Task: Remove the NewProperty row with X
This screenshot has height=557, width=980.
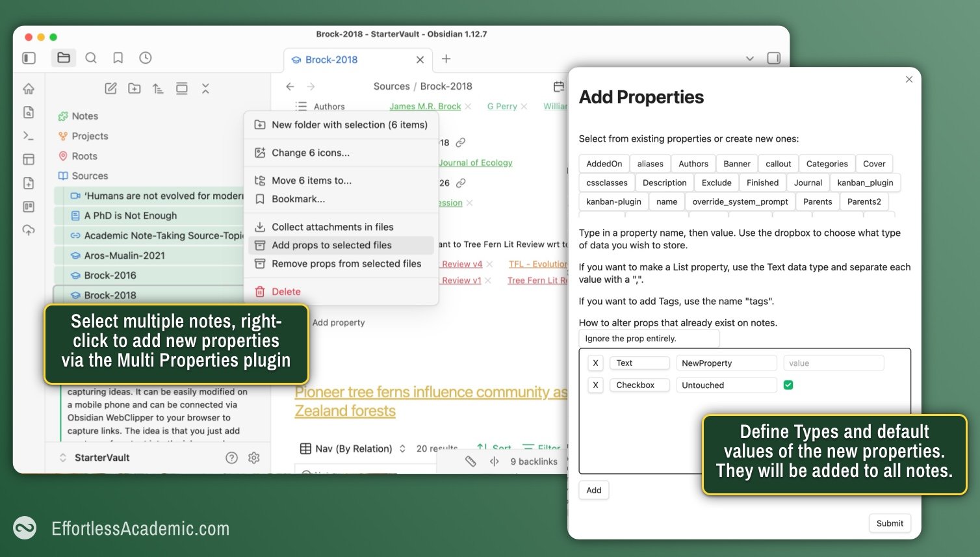Action: coord(595,363)
